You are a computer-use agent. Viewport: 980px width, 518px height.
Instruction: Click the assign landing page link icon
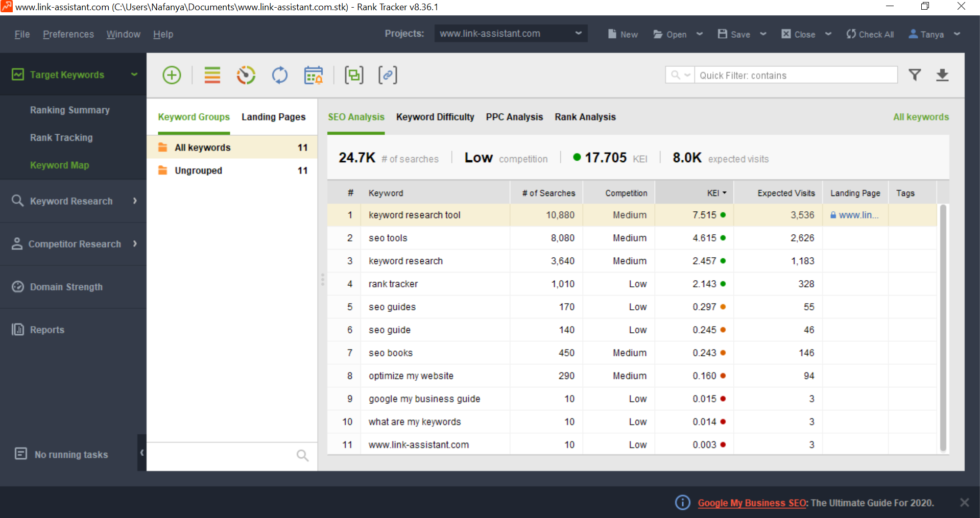tap(388, 75)
